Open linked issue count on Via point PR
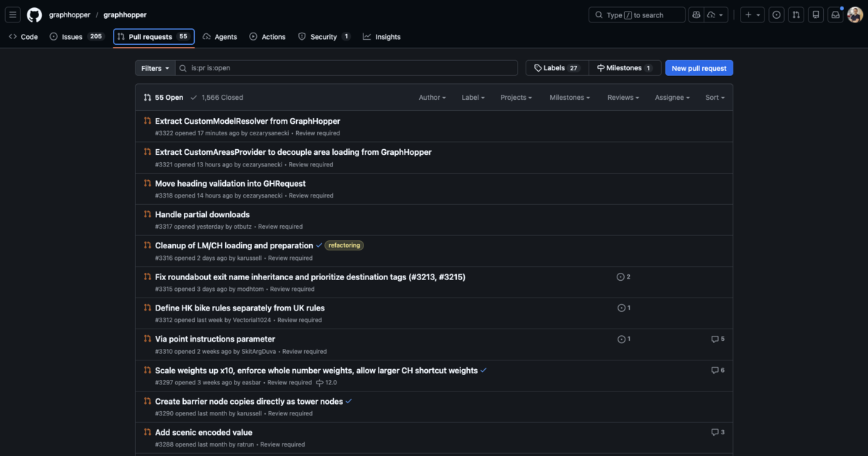Viewport: 868px width, 456px height. pyautogui.click(x=623, y=339)
